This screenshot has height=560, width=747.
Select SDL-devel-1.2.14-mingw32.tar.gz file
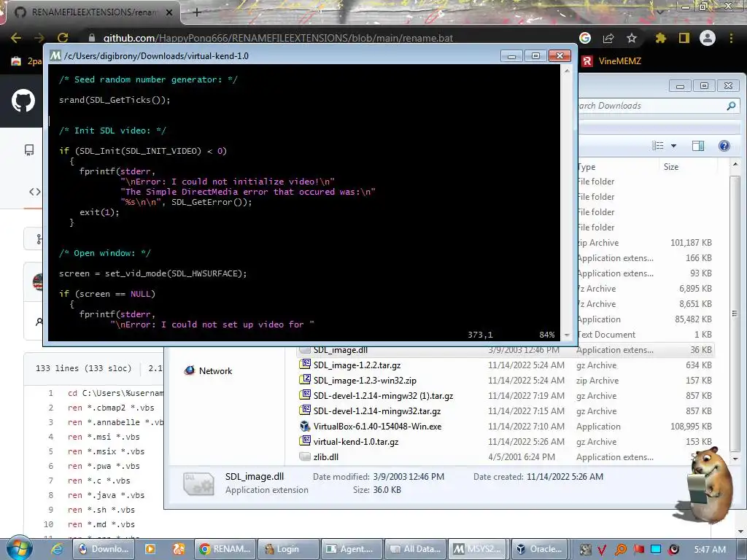coord(377,411)
